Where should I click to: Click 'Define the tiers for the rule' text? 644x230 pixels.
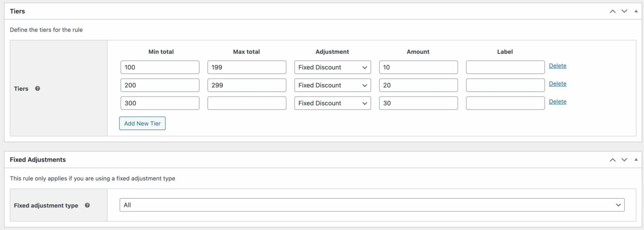46,30
